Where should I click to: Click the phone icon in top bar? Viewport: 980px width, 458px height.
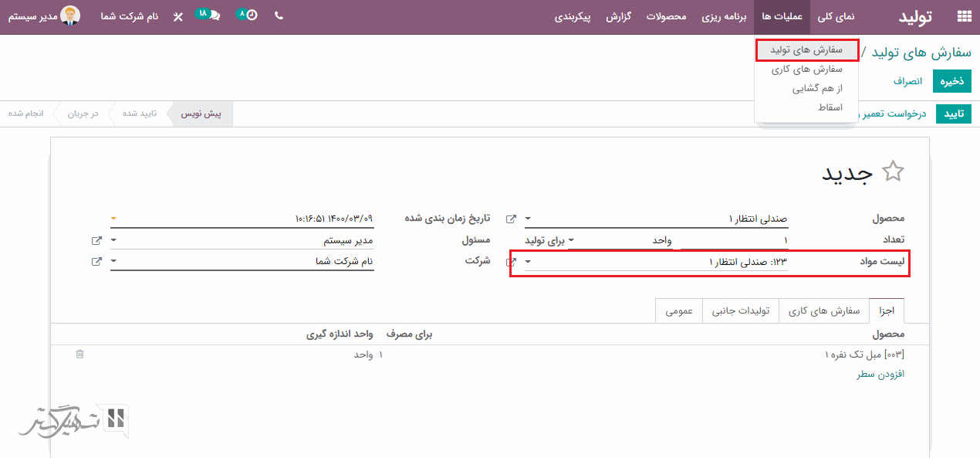tap(279, 15)
